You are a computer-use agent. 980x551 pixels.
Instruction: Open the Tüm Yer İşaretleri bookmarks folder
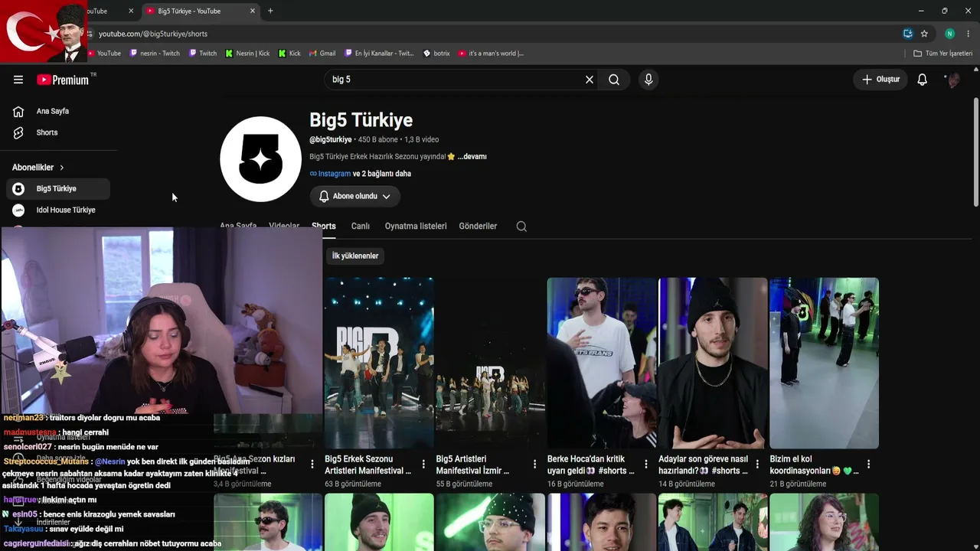(x=942, y=54)
